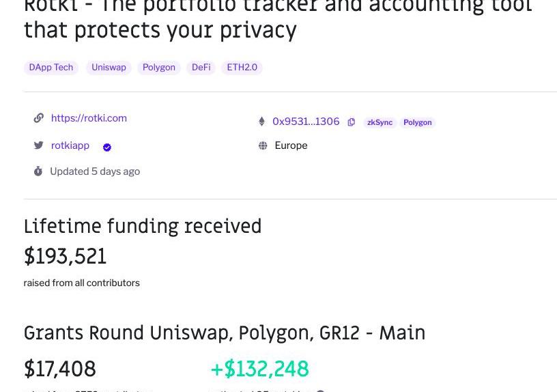The width and height of the screenshot is (557, 392).
Task: Click the verified badge next to rotkiapp
Action: click(107, 147)
